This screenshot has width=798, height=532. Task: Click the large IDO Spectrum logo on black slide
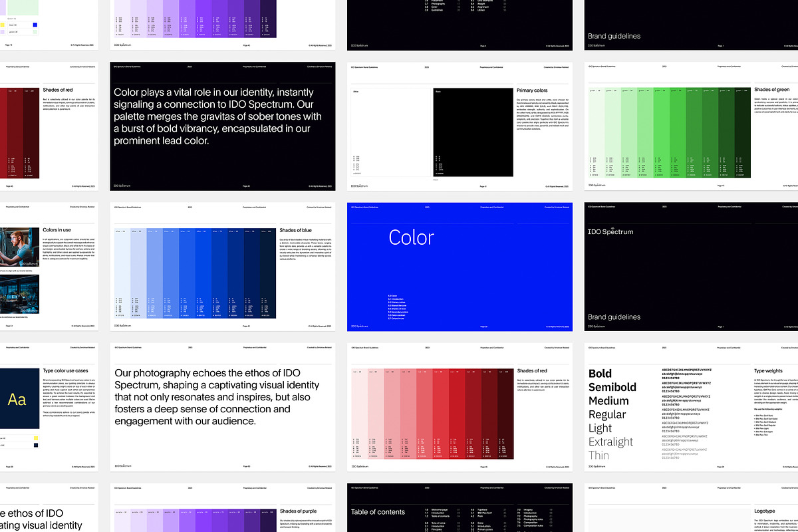pos(610,231)
